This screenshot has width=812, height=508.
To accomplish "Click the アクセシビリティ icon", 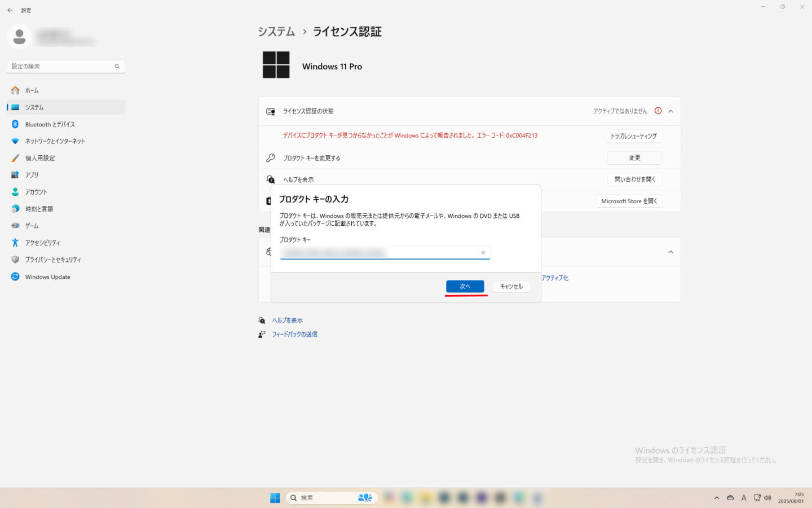I will (15, 243).
